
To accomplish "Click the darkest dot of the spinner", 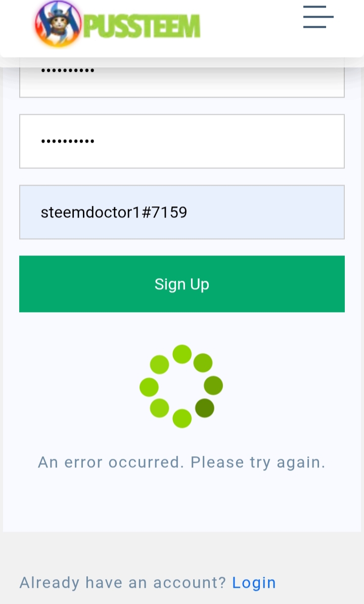I will tap(204, 408).
